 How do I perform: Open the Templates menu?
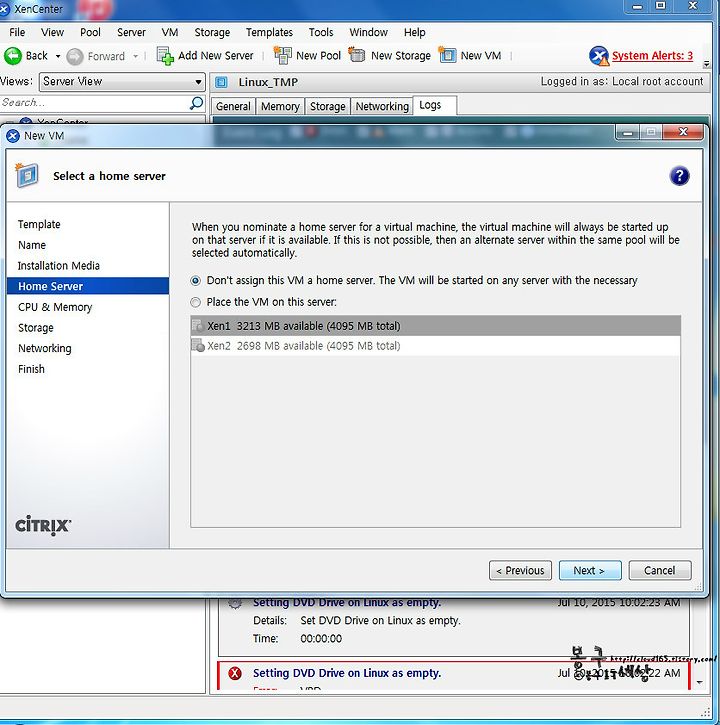tap(269, 32)
